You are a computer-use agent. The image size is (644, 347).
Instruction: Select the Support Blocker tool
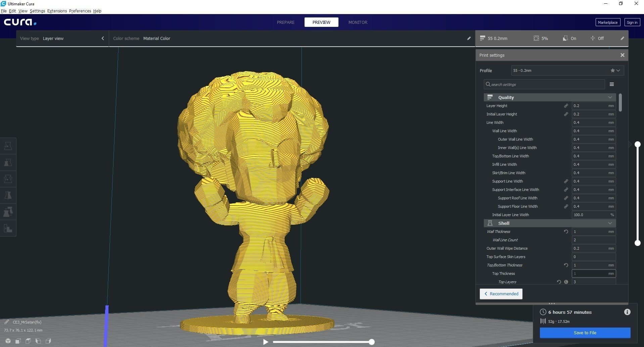pos(8,228)
